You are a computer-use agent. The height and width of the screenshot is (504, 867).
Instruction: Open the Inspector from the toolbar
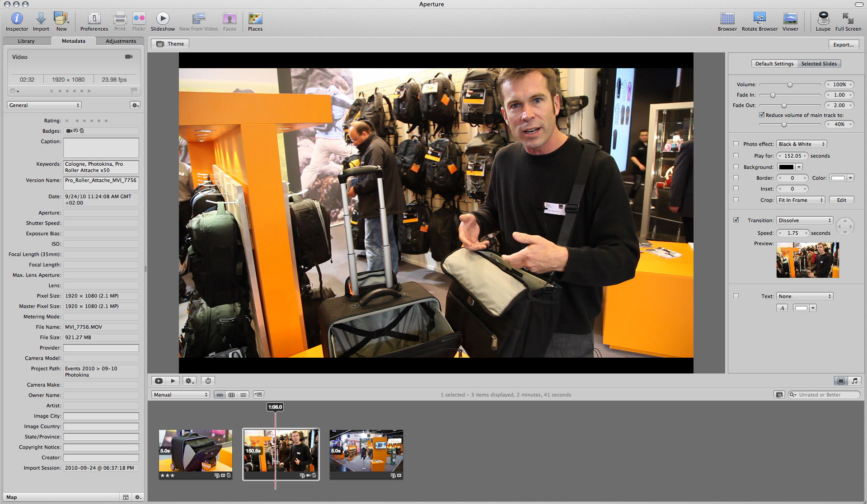17,19
